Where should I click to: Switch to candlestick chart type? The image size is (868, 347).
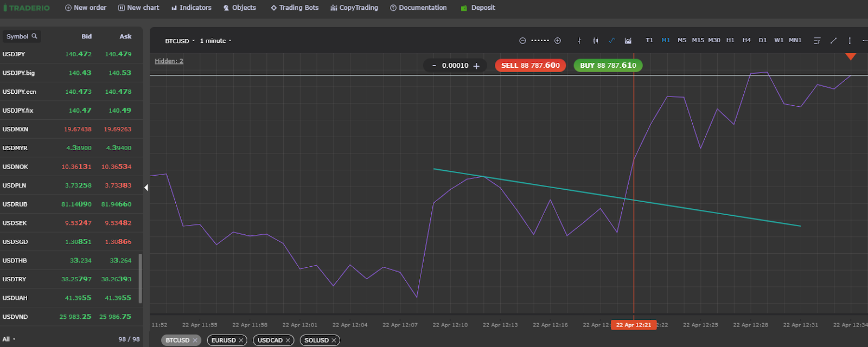[596, 41]
